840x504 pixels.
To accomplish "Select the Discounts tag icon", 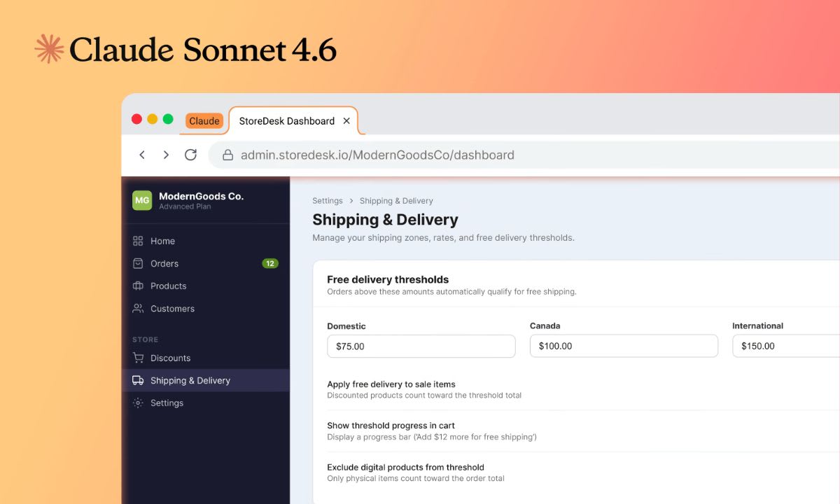I will click(139, 358).
